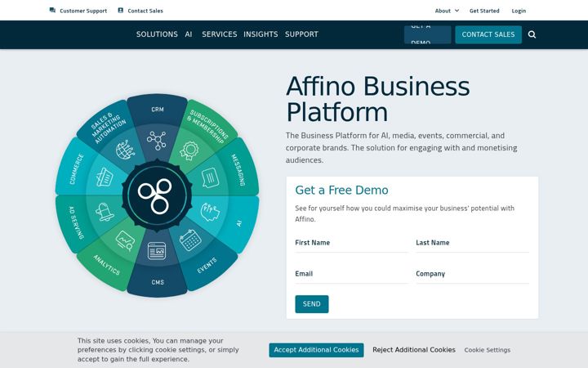The width and height of the screenshot is (588, 368).
Task: Open the Solutions menu
Action: point(157,34)
